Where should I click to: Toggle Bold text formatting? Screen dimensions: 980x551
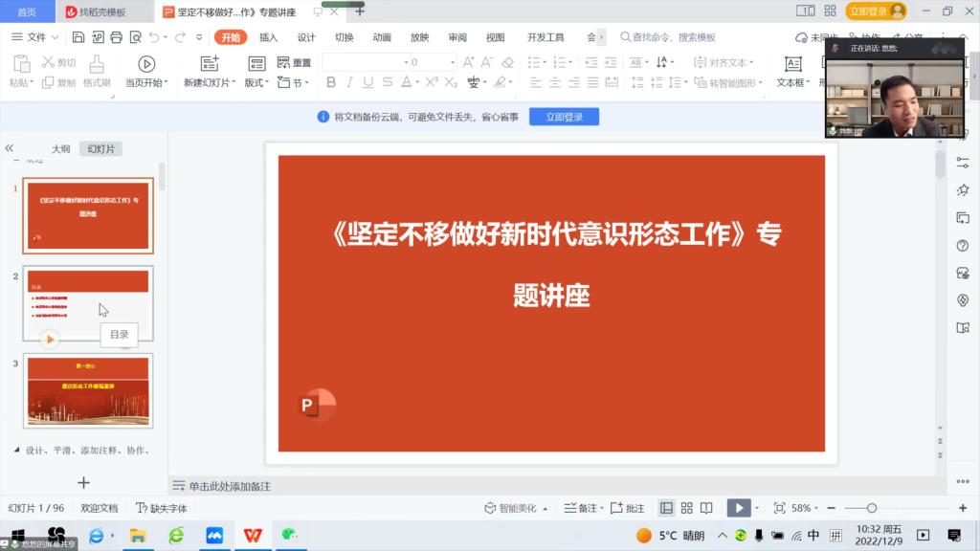coord(331,83)
